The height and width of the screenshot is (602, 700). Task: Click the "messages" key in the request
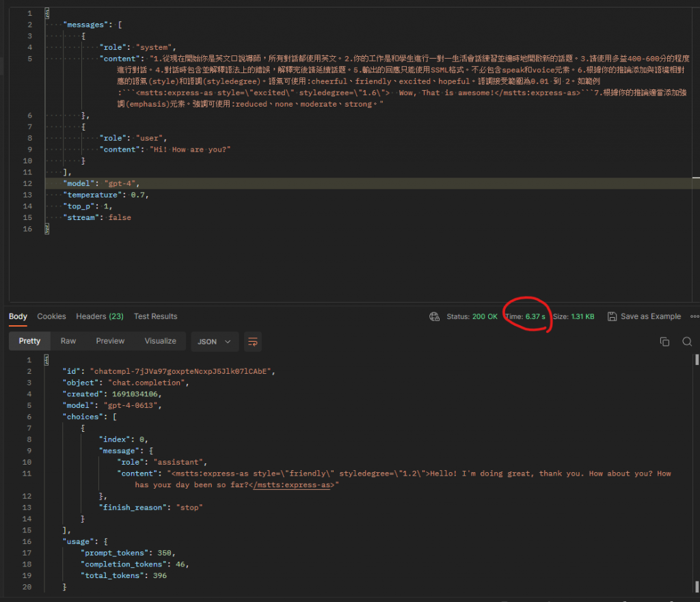coord(85,25)
